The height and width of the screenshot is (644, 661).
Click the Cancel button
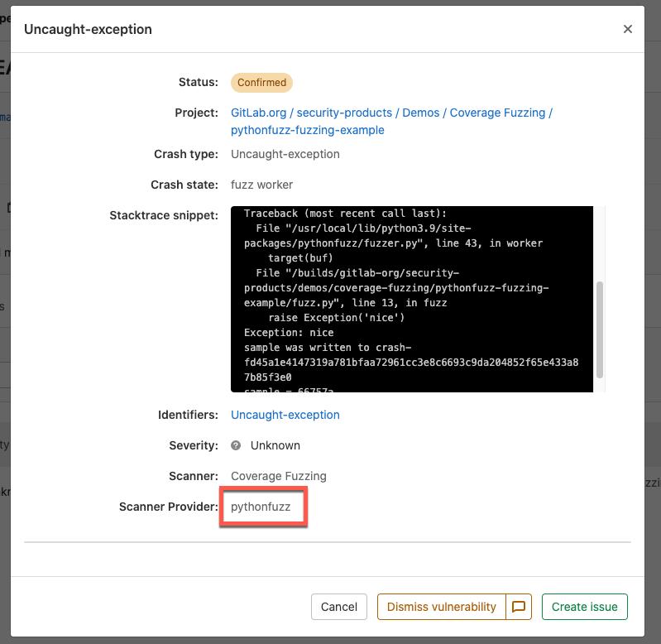339,607
